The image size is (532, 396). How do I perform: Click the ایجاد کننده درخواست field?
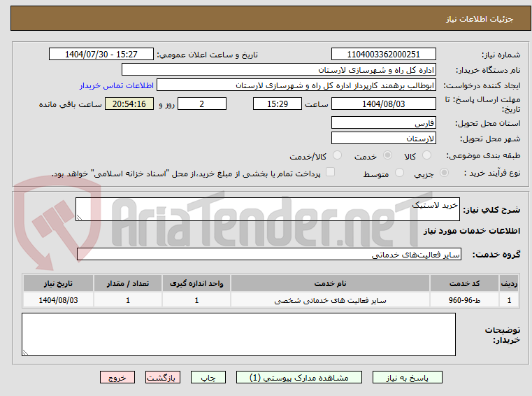pyautogui.click(x=296, y=85)
